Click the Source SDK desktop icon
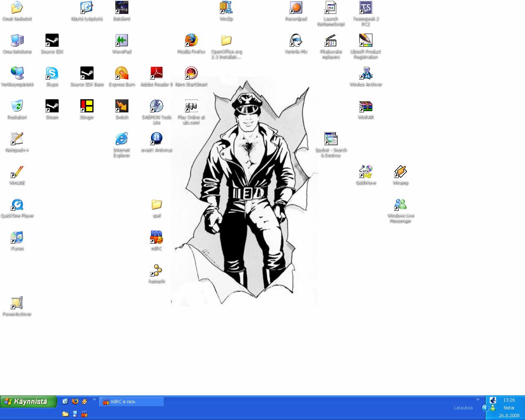This screenshot has height=420, width=525. (x=52, y=43)
